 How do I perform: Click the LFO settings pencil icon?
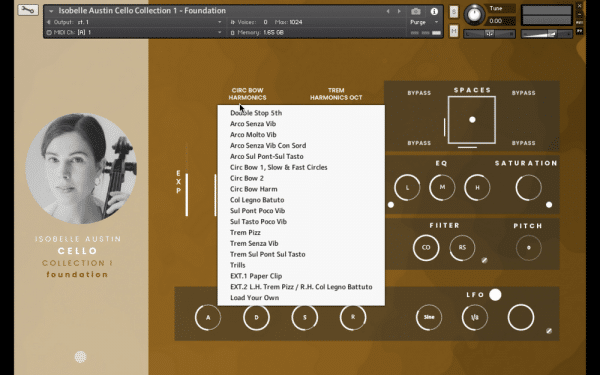(x=549, y=331)
